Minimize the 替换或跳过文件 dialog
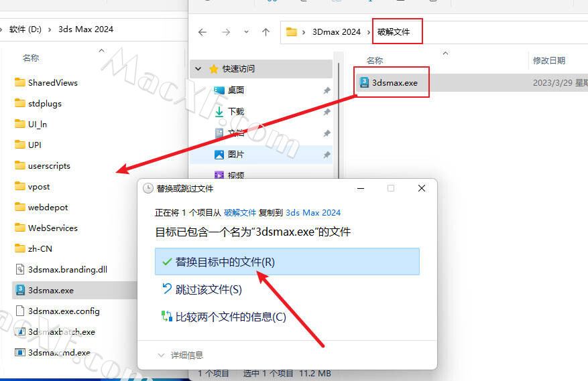 coord(361,188)
